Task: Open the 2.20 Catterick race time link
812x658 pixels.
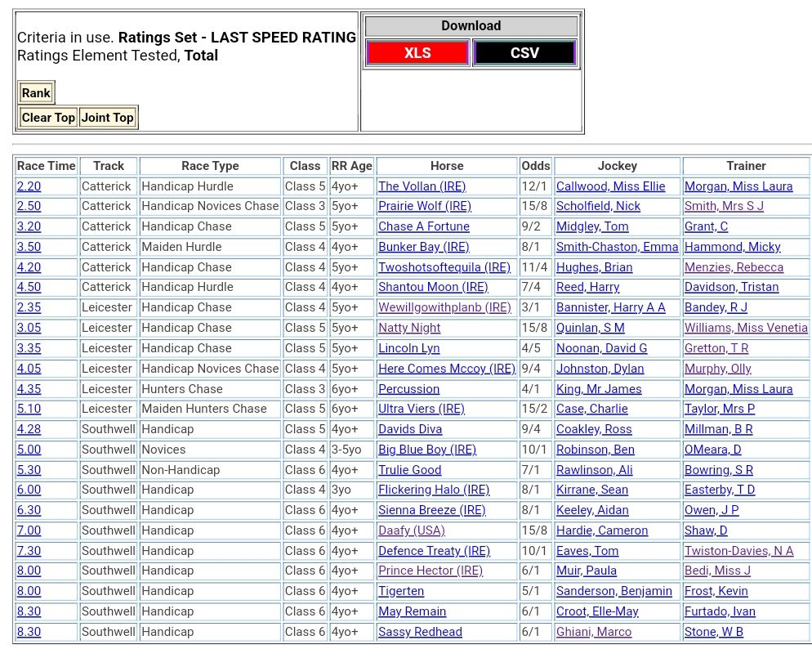Action: (x=29, y=186)
